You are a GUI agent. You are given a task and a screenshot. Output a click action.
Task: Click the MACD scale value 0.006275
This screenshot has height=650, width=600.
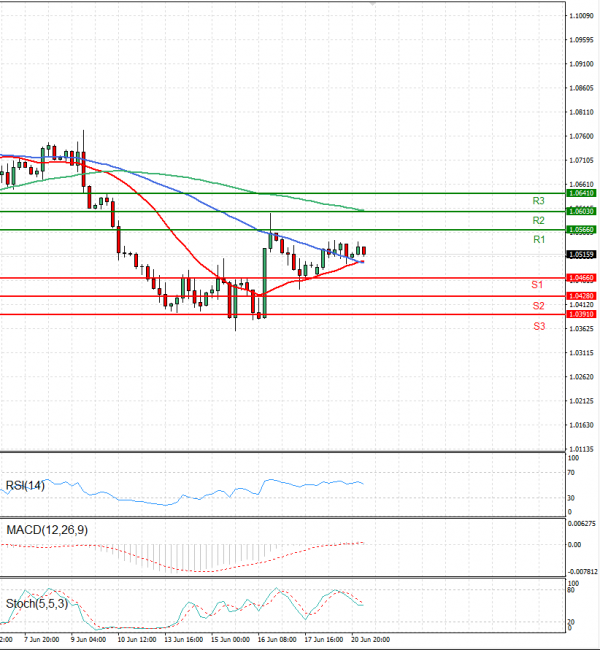tap(583, 524)
